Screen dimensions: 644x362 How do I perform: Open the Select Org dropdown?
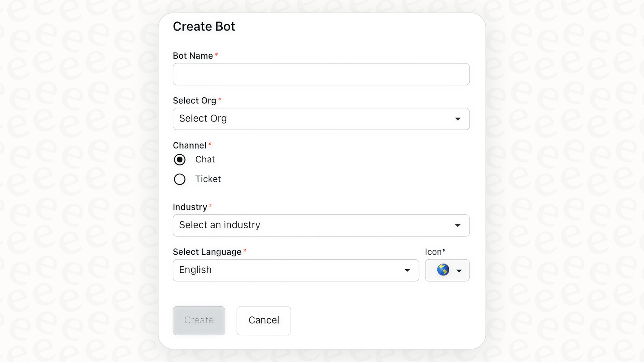(x=321, y=119)
